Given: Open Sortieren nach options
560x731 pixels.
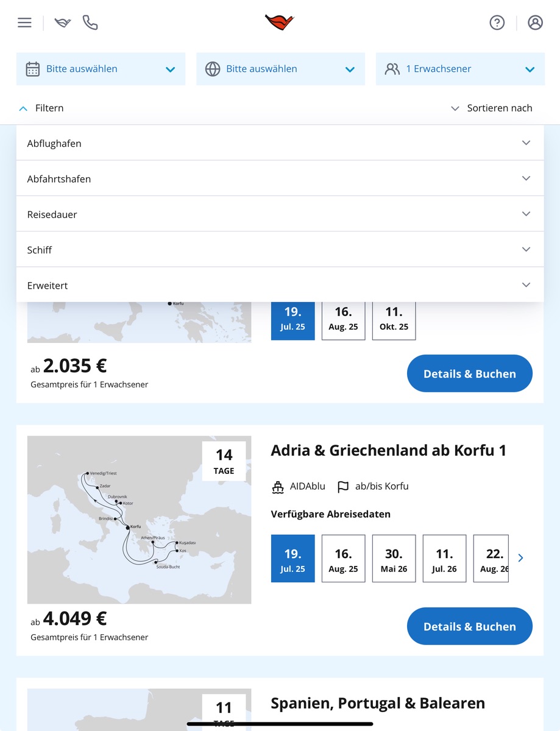Looking at the screenshot, I should tap(491, 108).
